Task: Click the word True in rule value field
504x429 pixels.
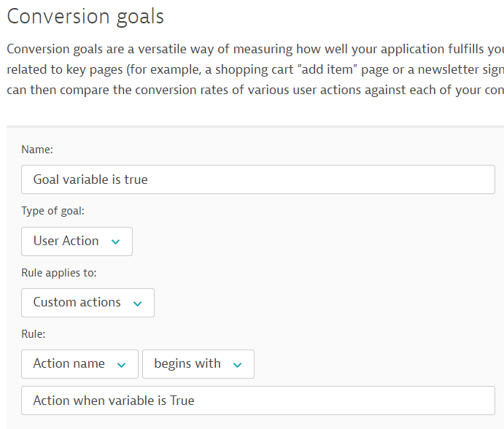Action: click(181, 401)
